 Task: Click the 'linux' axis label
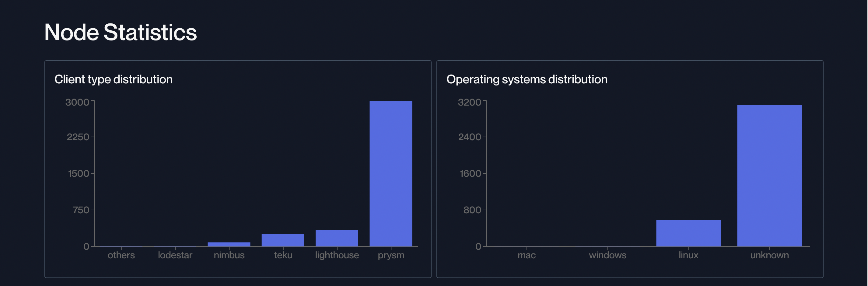pos(688,255)
